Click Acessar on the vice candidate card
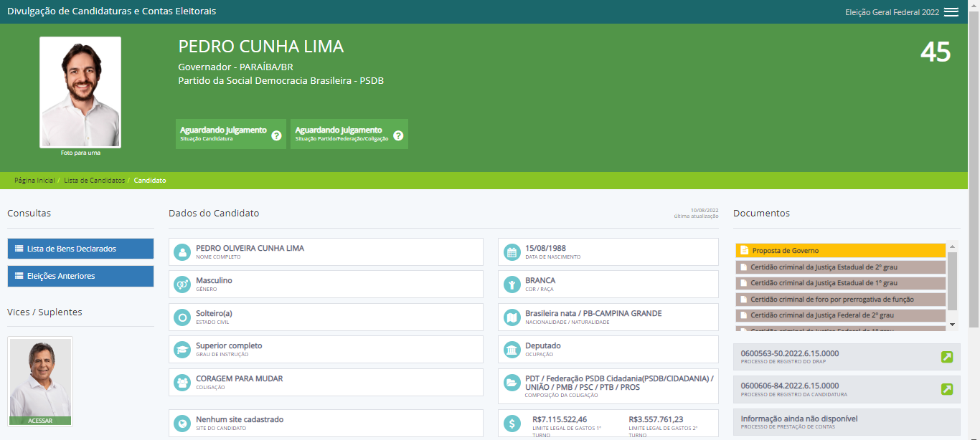Image resolution: width=980 pixels, height=440 pixels. (40, 421)
